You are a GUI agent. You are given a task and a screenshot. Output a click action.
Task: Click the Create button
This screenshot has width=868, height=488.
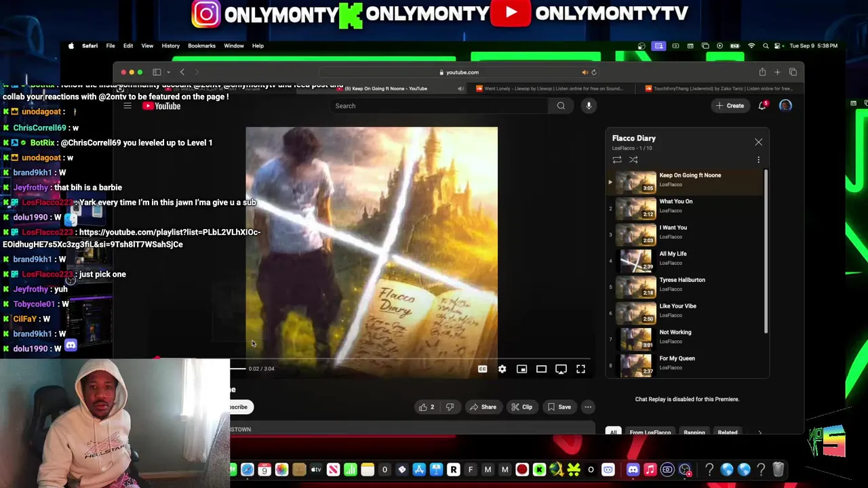(x=730, y=106)
